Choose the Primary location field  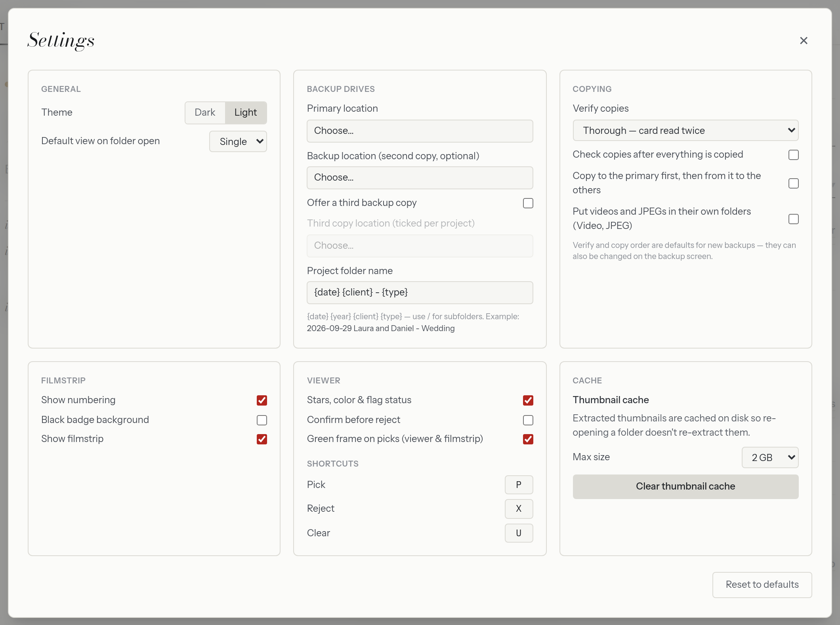pos(420,131)
